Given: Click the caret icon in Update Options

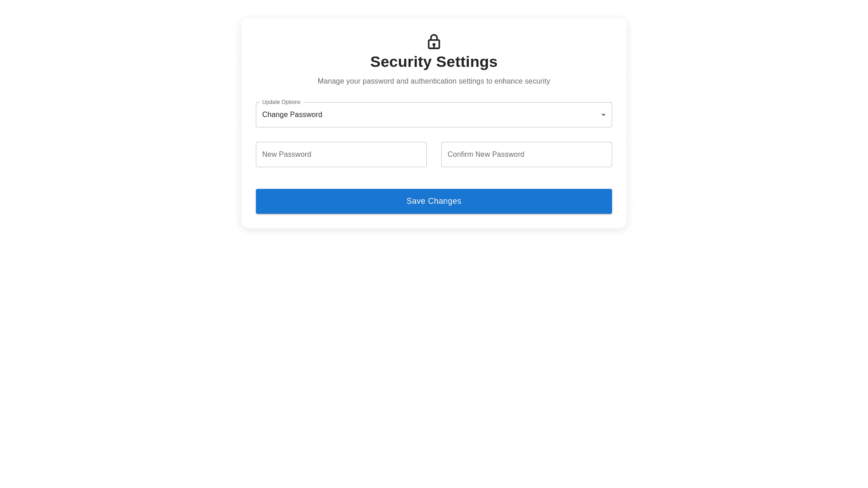Looking at the screenshot, I should (603, 115).
